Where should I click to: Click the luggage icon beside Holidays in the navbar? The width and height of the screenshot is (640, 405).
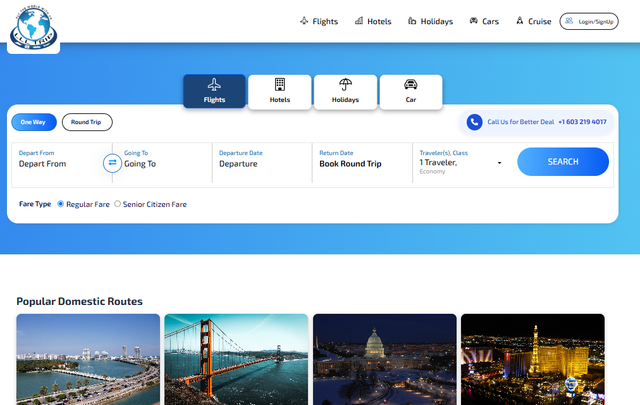point(412,20)
